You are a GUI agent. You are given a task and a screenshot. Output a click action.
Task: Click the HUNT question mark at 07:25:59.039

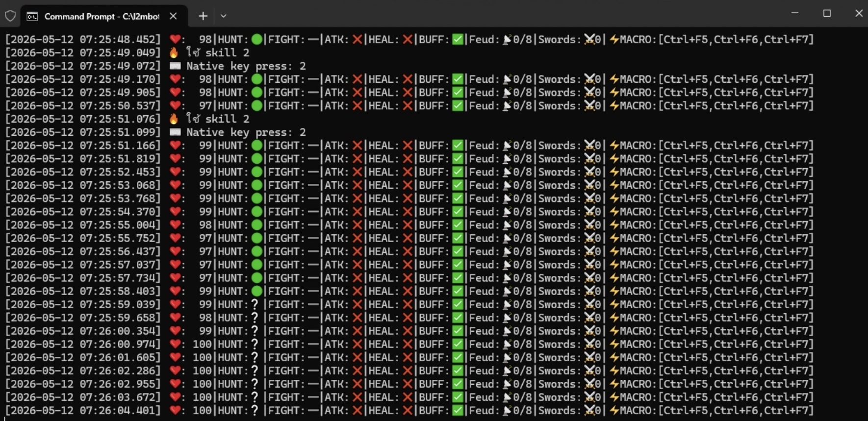255,304
